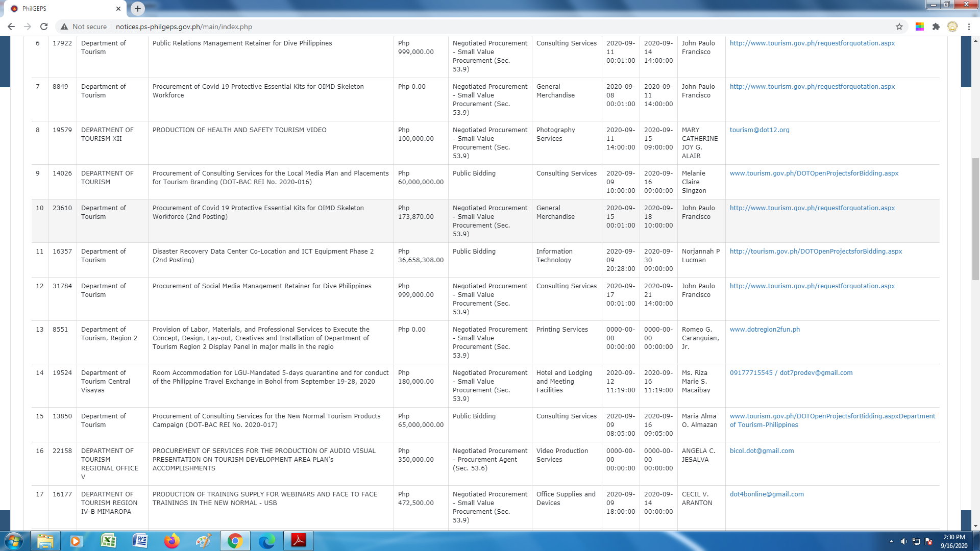Open Adobe Acrobat from the taskbar
The image size is (980, 551).
pyautogui.click(x=299, y=541)
